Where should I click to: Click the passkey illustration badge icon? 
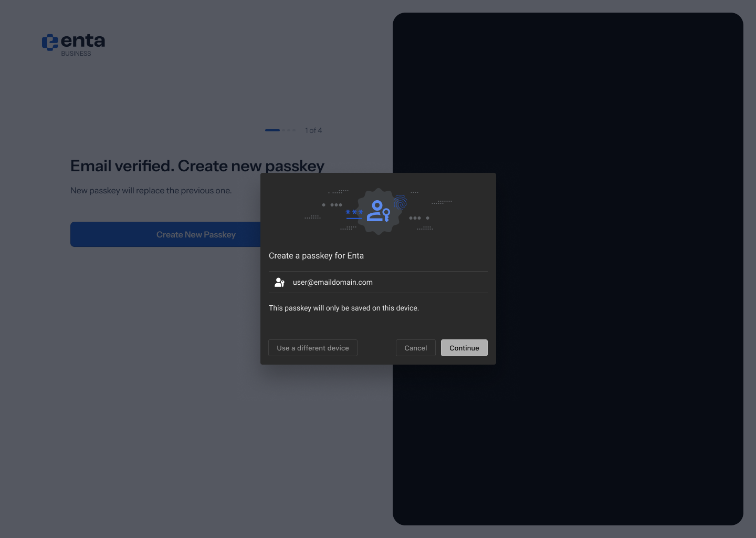point(379,211)
